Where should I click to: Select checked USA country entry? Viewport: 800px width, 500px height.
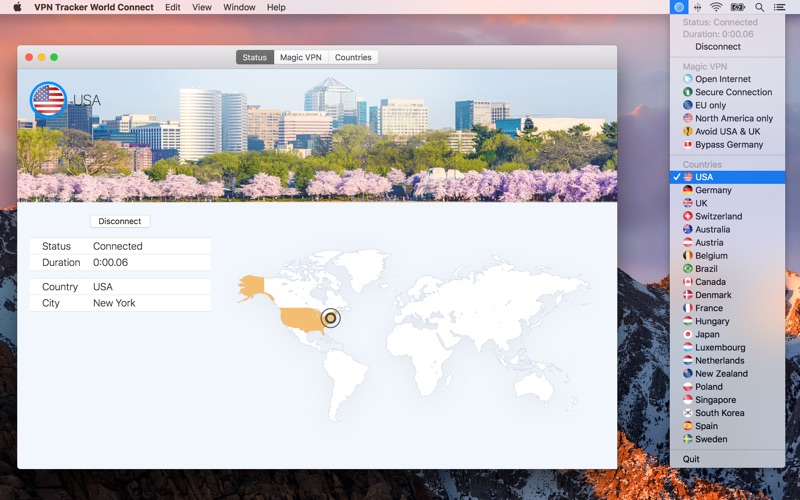tap(728, 177)
